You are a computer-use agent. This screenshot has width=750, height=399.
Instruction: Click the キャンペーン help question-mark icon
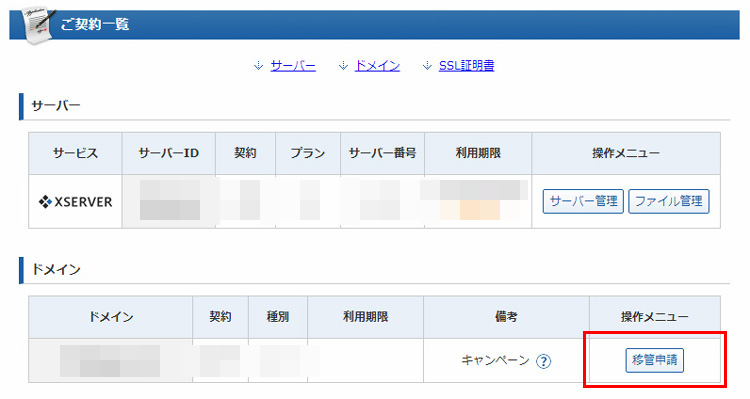tap(543, 361)
